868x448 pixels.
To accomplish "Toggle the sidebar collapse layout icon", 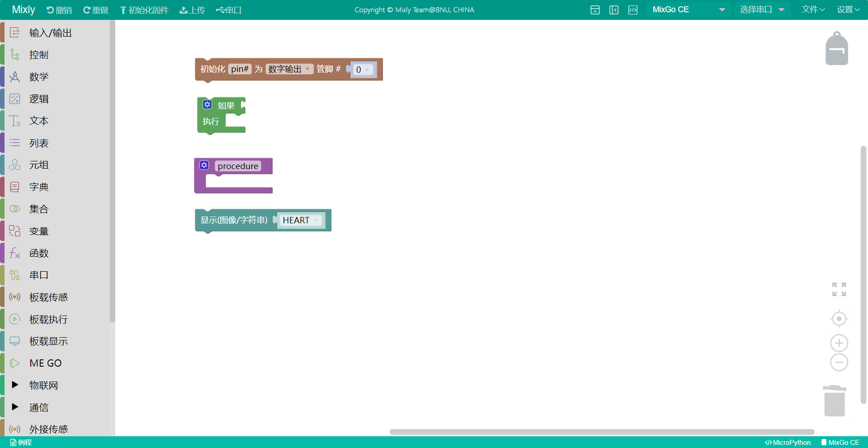I will pyautogui.click(x=614, y=10).
